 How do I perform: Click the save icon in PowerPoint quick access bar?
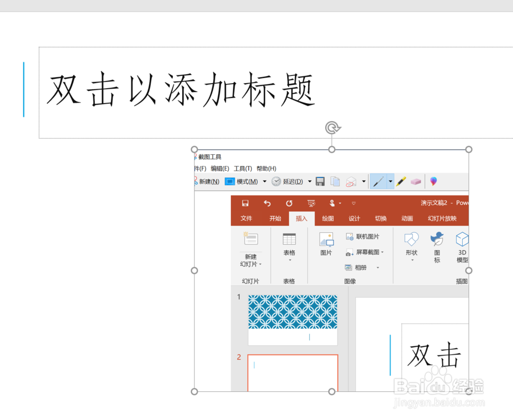pos(245,204)
